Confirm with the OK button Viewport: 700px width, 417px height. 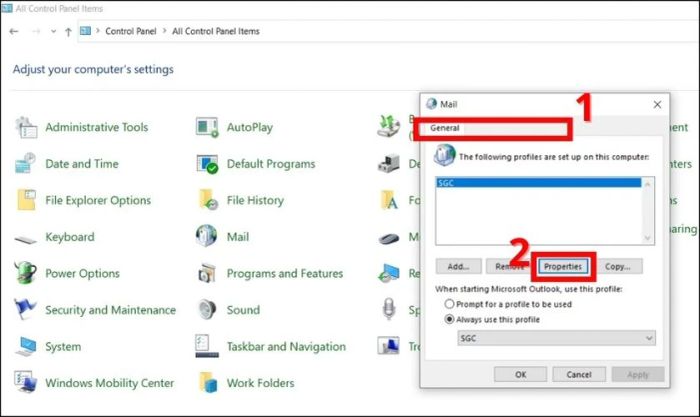pos(521,374)
